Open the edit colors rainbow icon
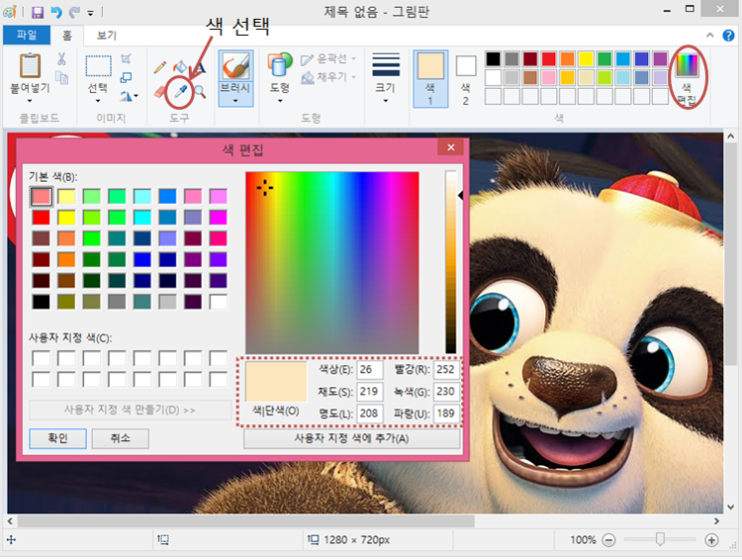 [x=686, y=65]
